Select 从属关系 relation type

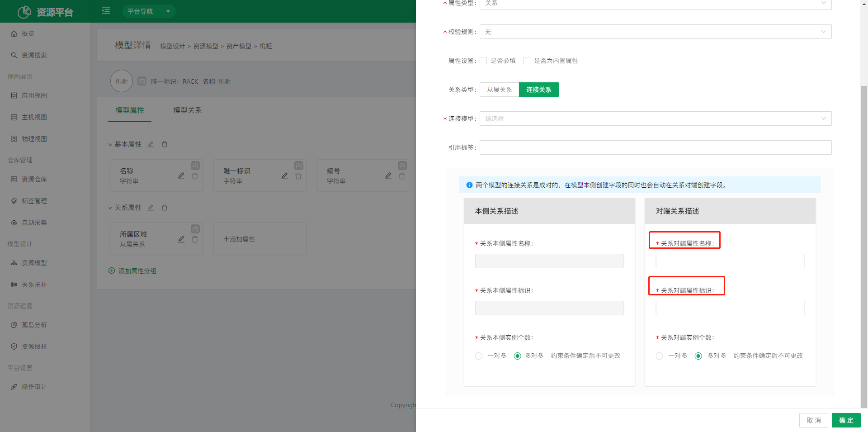point(500,90)
